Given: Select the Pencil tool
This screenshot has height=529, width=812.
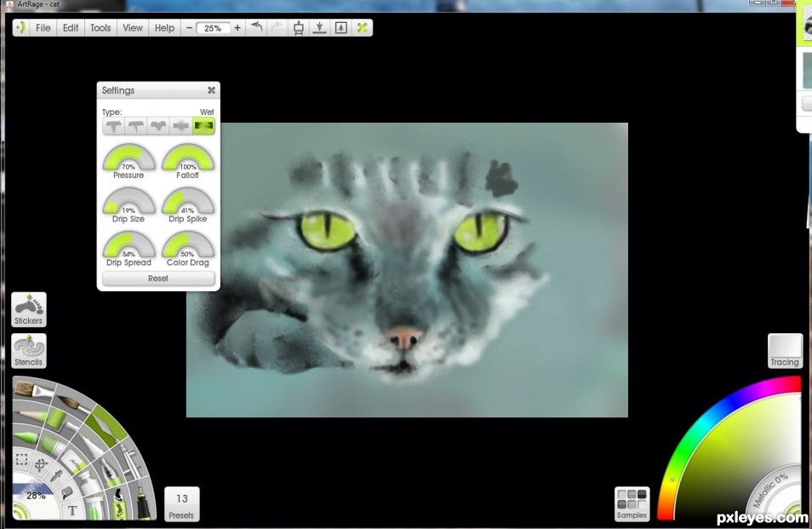Looking at the screenshot, I should coord(32,415).
